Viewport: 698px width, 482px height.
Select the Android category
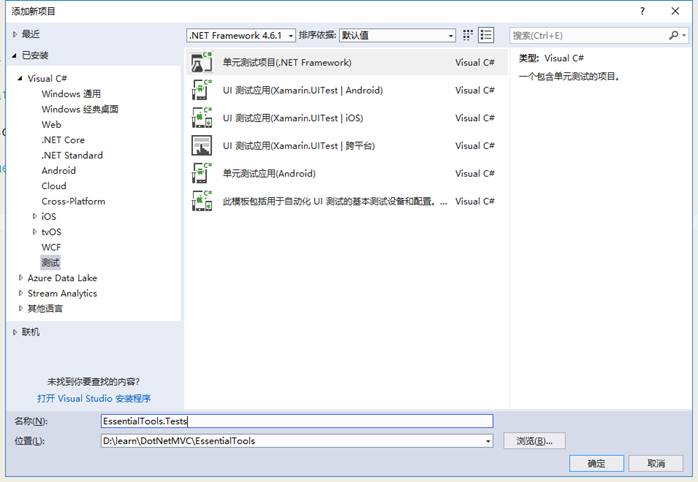point(58,170)
